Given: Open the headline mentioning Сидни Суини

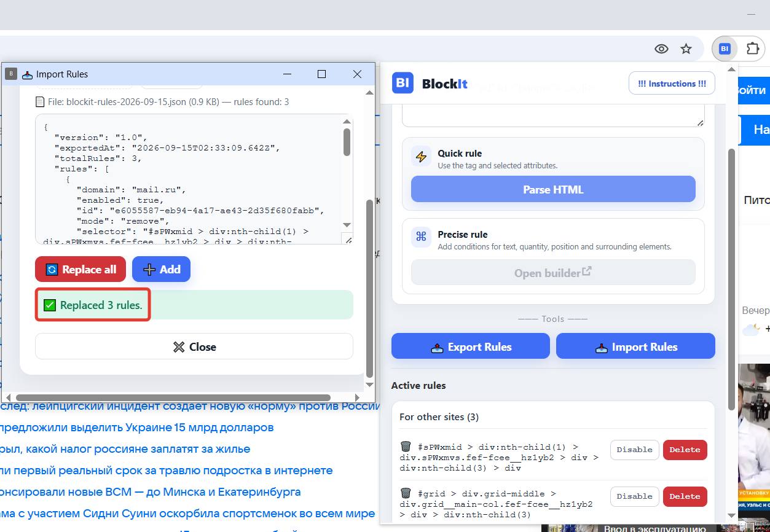Looking at the screenshot, I should coord(187,513).
